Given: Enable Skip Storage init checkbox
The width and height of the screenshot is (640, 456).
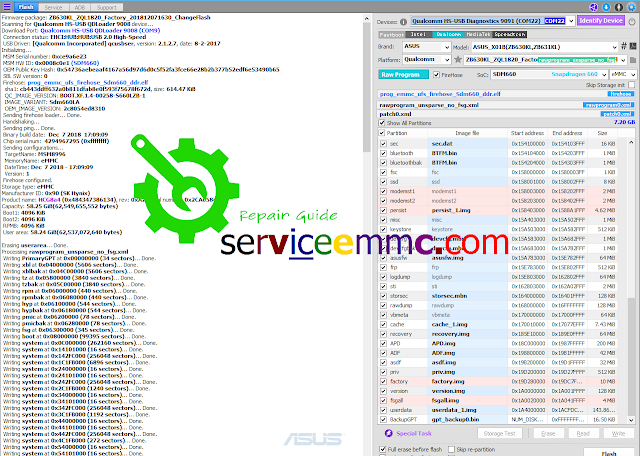Looking at the screenshot, I should (x=632, y=85).
